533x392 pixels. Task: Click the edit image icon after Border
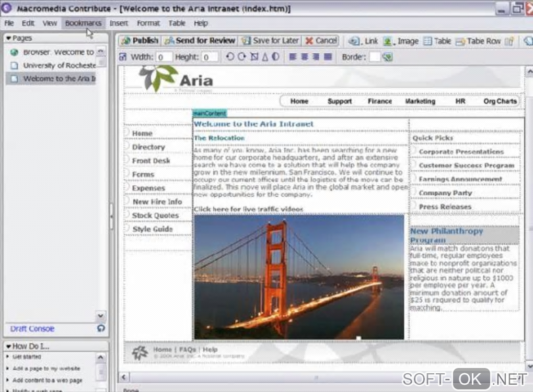click(388, 57)
